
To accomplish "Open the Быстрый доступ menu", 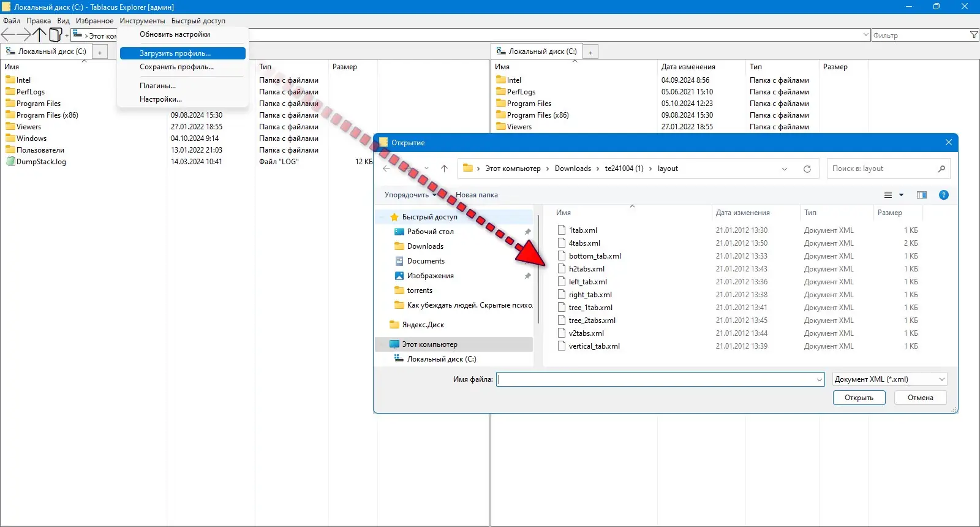I will click(198, 21).
